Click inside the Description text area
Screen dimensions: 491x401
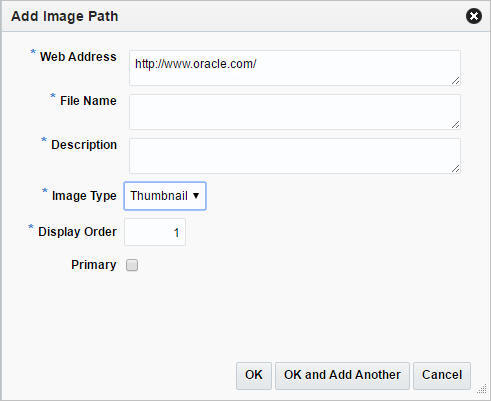click(x=295, y=156)
